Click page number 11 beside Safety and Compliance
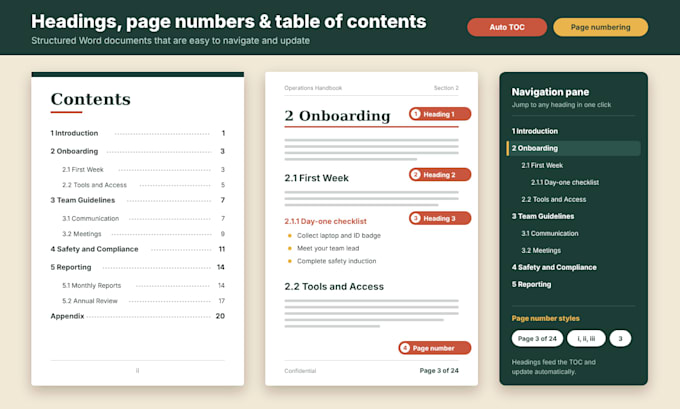The width and height of the screenshot is (680, 409). coord(222,249)
